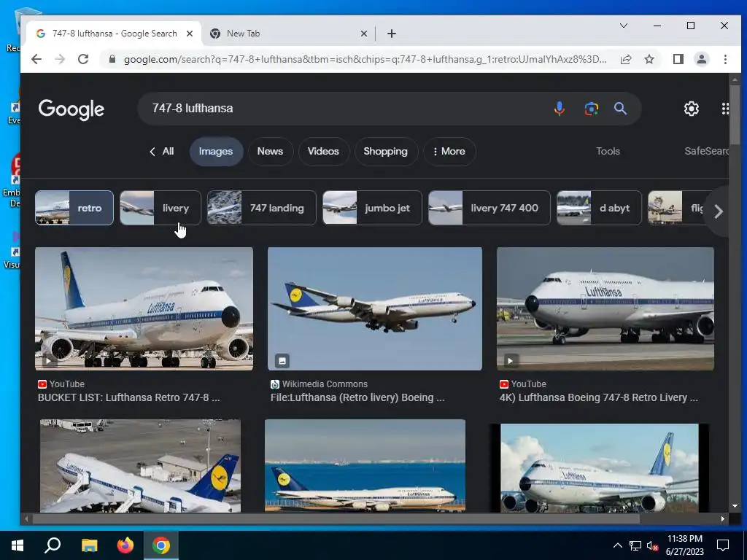
Task: Open Windows taskbar search
Action: 53,545
